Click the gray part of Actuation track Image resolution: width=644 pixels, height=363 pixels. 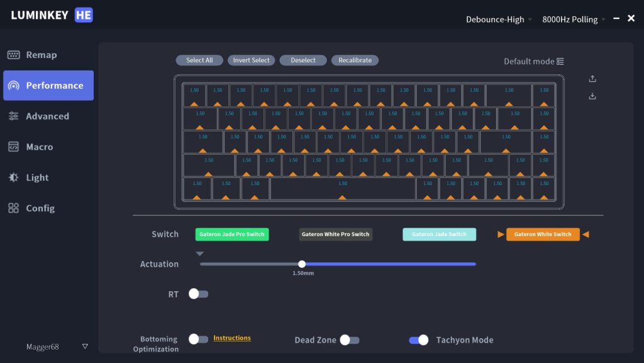[x=249, y=264]
